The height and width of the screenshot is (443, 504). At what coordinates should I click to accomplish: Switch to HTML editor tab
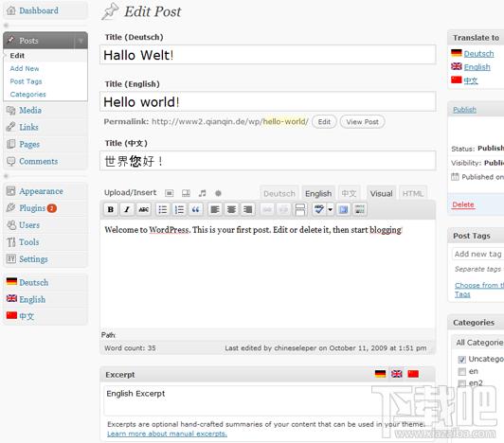coord(413,193)
